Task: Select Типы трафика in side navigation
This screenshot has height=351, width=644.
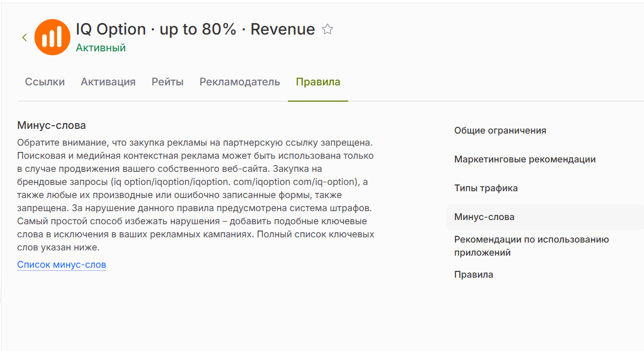Action: pyautogui.click(x=486, y=188)
